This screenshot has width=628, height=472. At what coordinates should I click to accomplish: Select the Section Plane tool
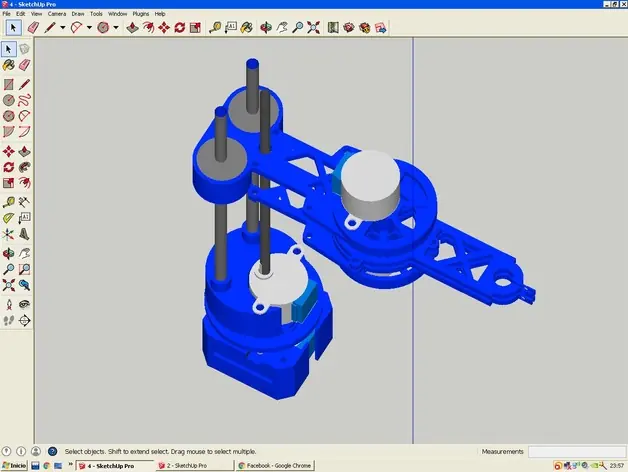point(24,321)
